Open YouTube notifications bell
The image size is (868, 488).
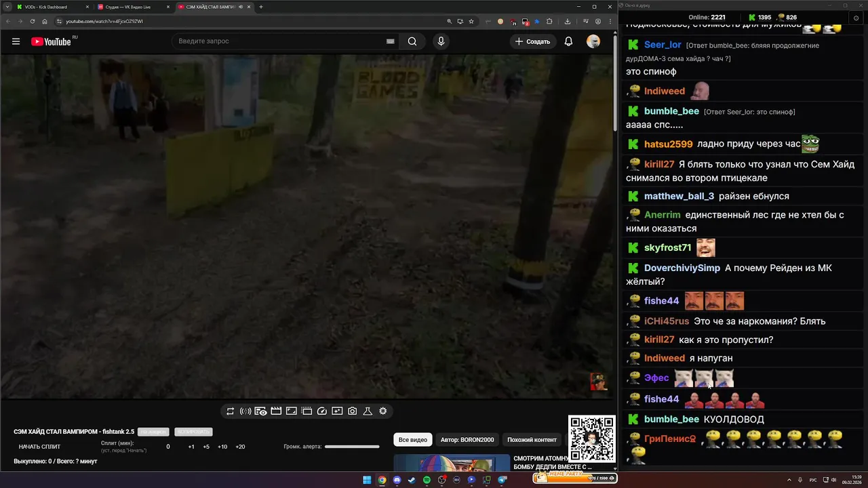point(568,41)
